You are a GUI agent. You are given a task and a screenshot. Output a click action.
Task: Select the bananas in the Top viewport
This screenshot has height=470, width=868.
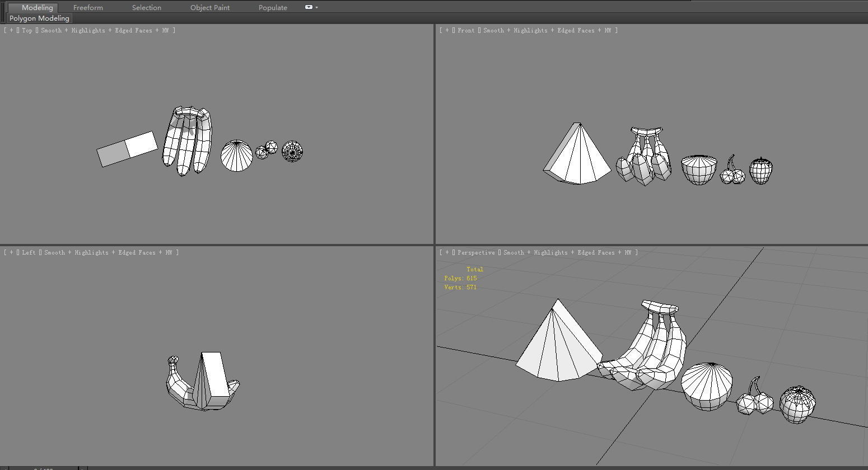click(x=188, y=141)
